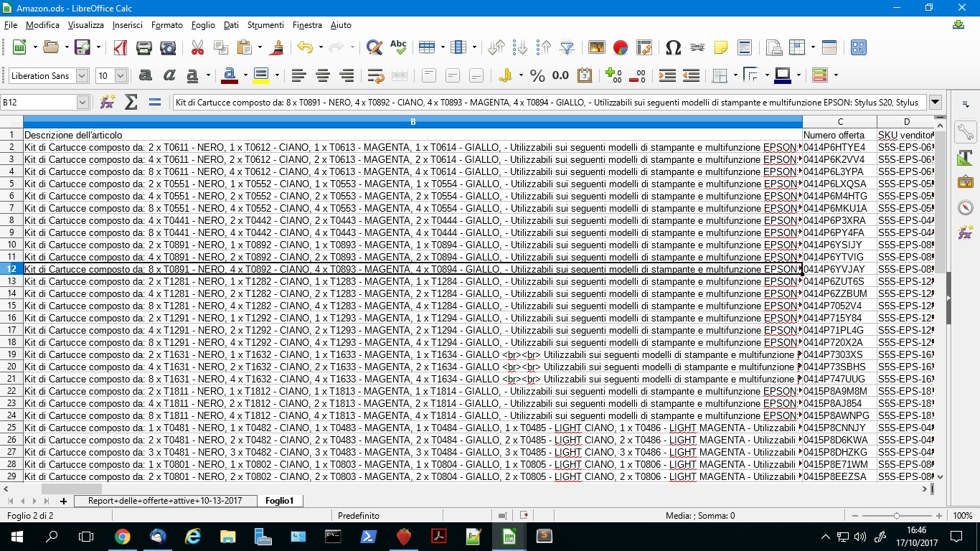Screen dimensions: 980x551
Task: Open the sidebar Navigator compass icon
Action: [965, 207]
